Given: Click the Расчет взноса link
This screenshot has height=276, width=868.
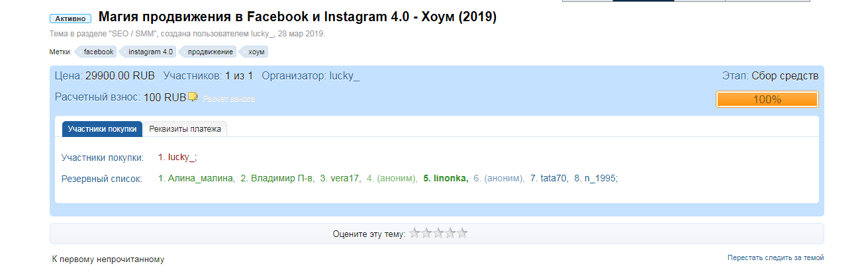Looking at the screenshot, I should click(228, 99).
